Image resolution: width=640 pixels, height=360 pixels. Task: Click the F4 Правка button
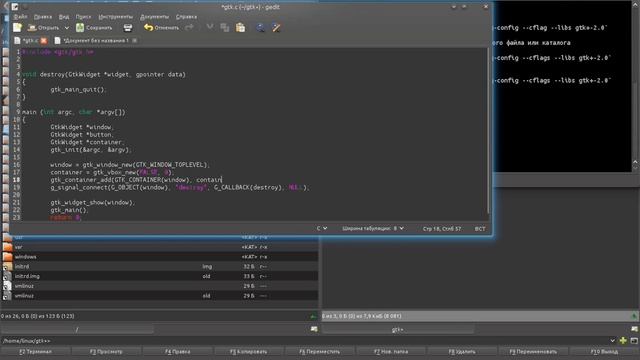[x=178, y=351]
